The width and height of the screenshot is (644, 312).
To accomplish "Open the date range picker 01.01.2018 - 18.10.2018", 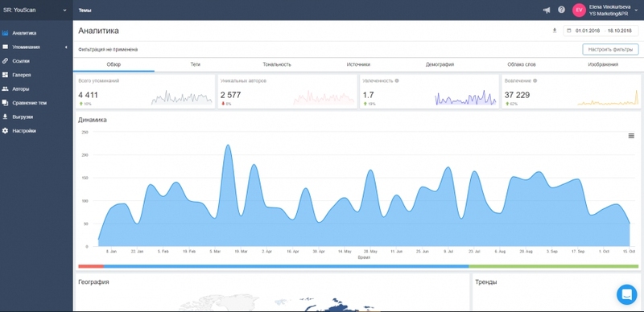I will (601, 31).
